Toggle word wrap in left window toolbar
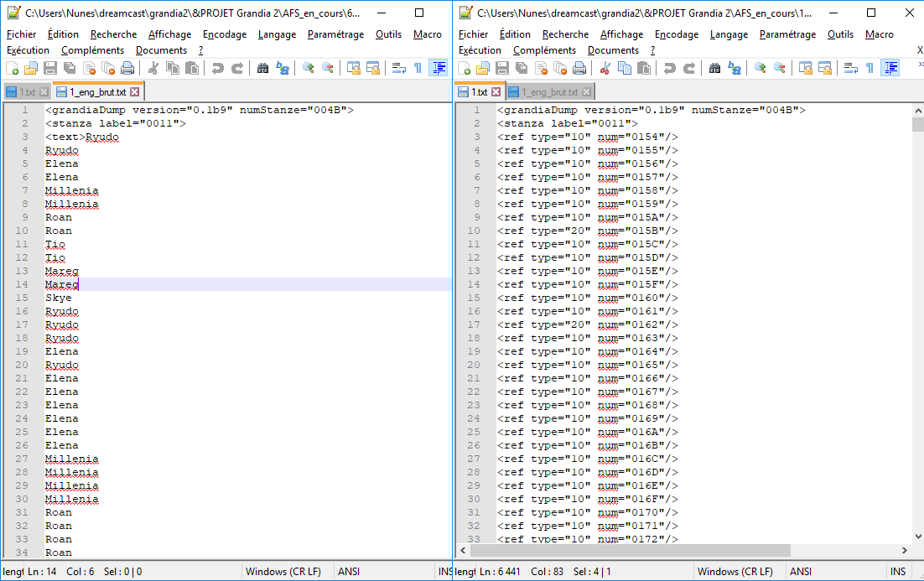The height and width of the screenshot is (581, 924). tap(399, 69)
